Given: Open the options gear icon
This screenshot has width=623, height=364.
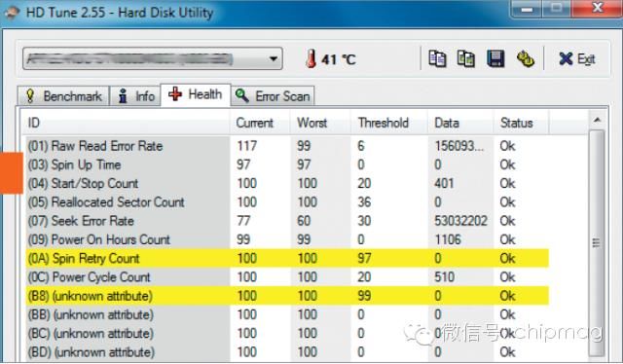Looking at the screenshot, I should (526, 59).
